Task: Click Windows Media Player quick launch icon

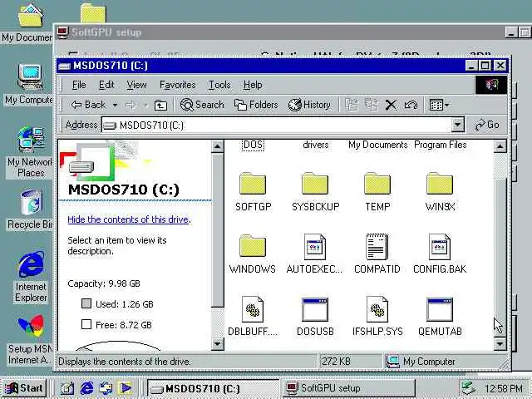Action: pos(126,388)
